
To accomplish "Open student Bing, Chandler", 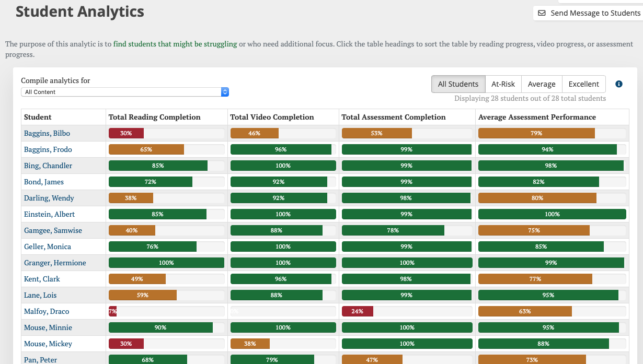I will point(48,166).
